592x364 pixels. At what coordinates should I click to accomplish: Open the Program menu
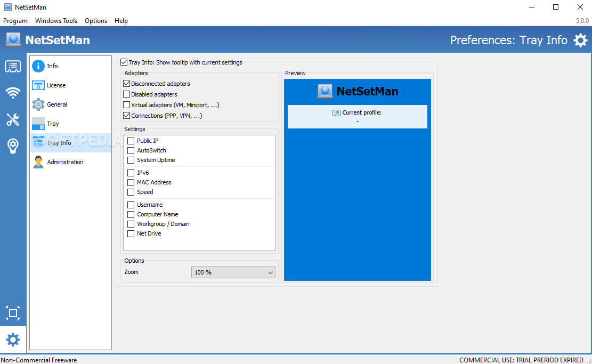tap(15, 21)
